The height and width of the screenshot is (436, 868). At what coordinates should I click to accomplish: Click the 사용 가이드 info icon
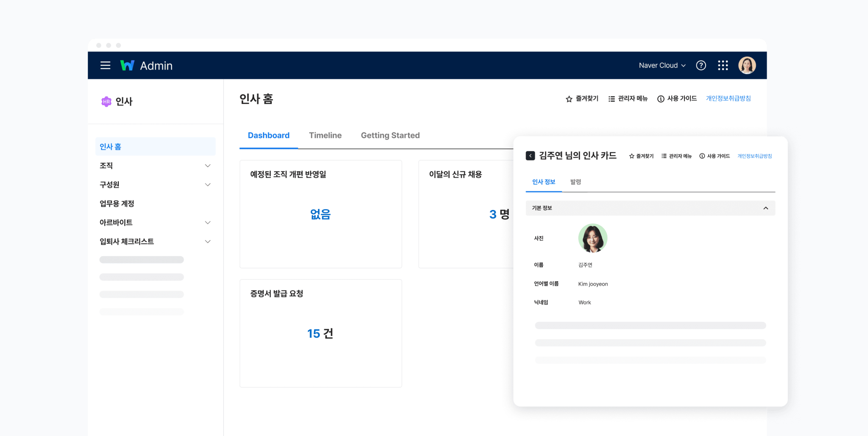pos(661,98)
